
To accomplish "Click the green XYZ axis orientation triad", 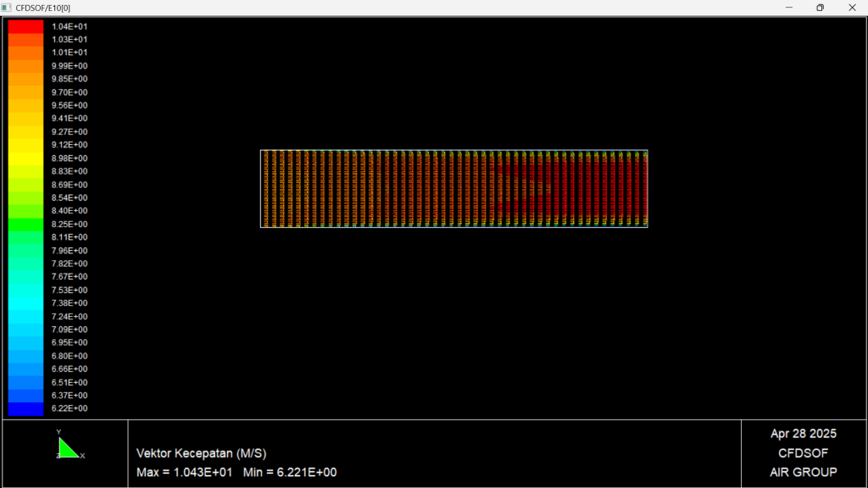I will tap(67, 447).
